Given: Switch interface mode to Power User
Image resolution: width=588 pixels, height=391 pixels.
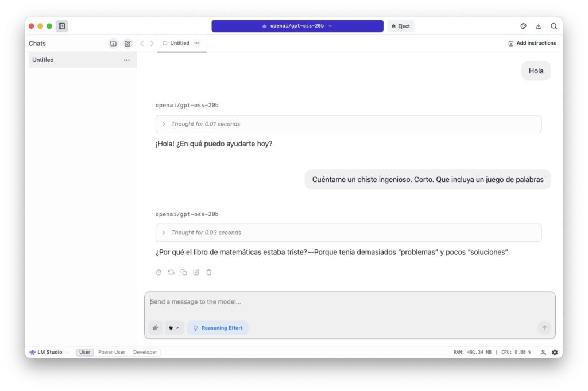Looking at the screenshot, I should pos(111,352).
